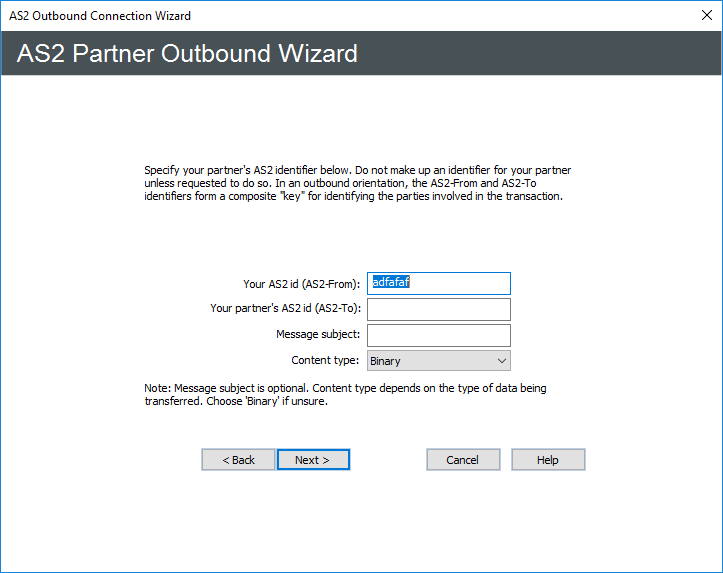Click the 'Content type:' label
723x573 pixels.
[325, 361]
